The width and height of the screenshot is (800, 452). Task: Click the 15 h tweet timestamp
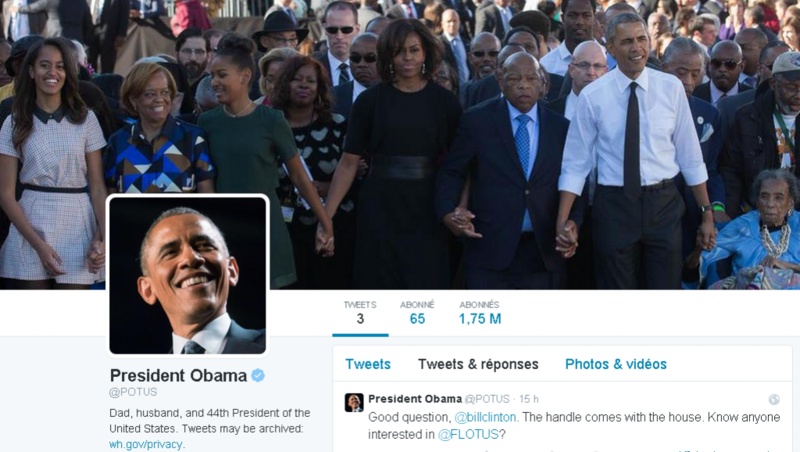pyautogui.click(x=529, y=399)
